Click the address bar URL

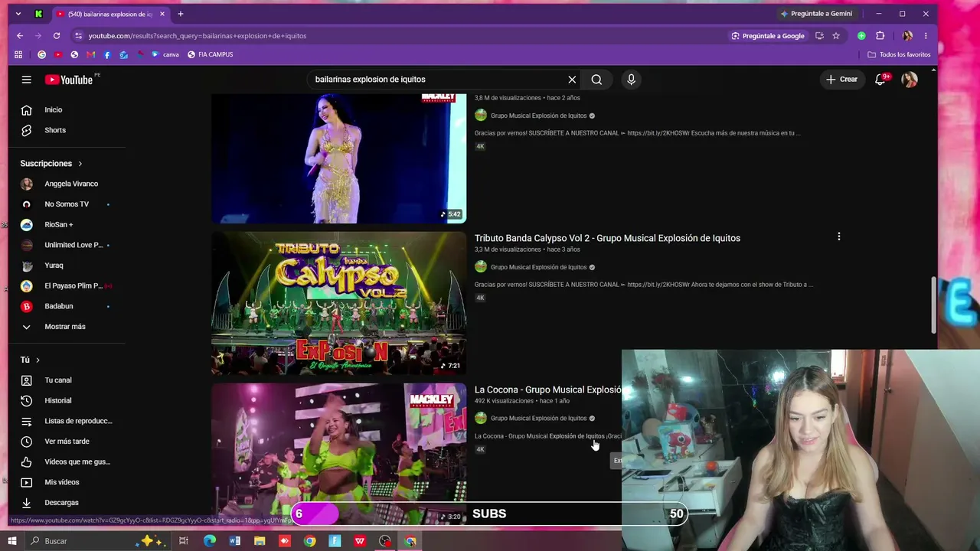coord(198,36)
